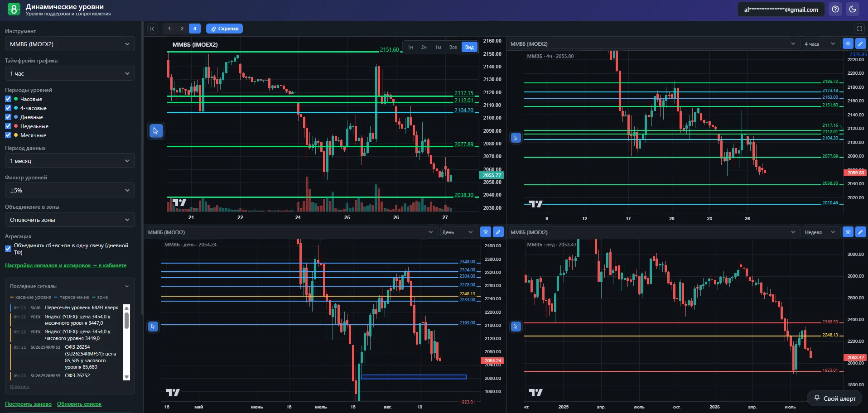Open the День timeframe dropdown

[458, 232]
